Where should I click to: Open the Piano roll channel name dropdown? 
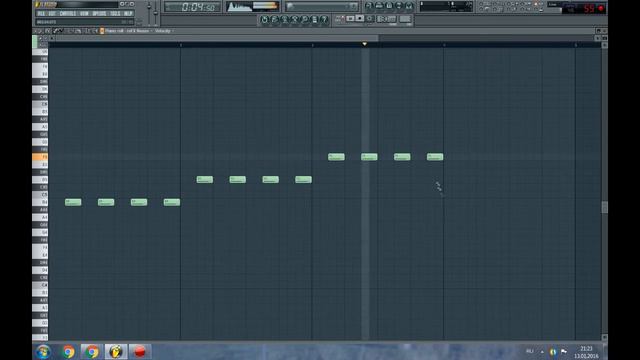[x=129, y=31]
